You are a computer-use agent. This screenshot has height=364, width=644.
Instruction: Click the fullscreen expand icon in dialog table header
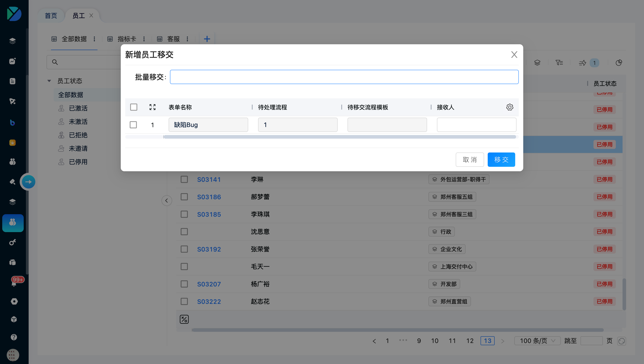[x=153, y=107]
